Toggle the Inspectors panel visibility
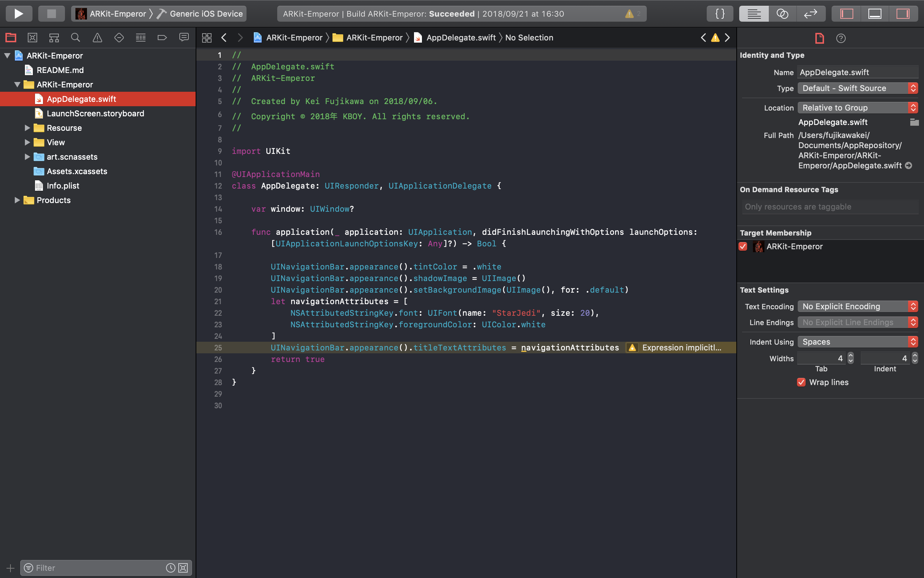 click(903, 14)
